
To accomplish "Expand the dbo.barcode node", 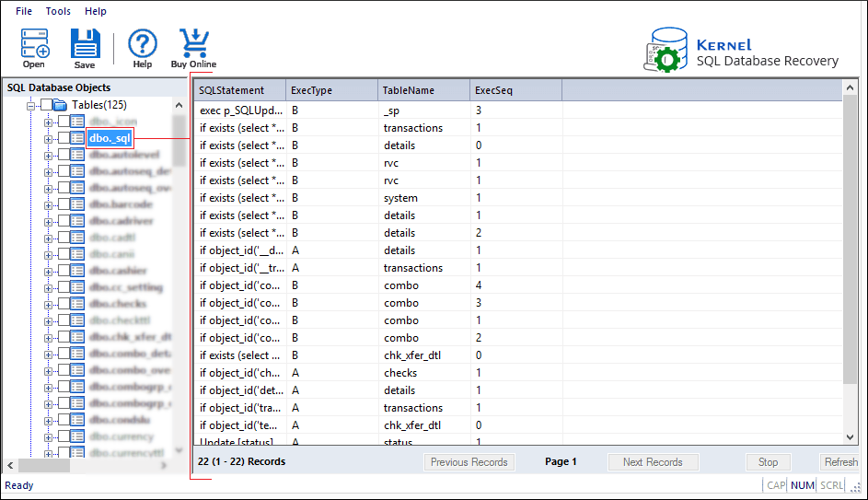I will (48, 205).
